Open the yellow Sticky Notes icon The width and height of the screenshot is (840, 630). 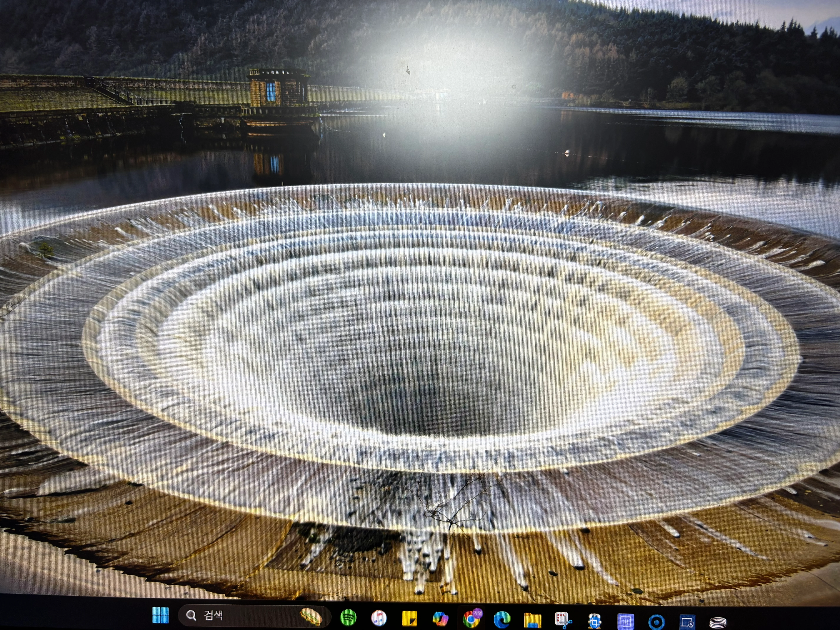(409, 619)
